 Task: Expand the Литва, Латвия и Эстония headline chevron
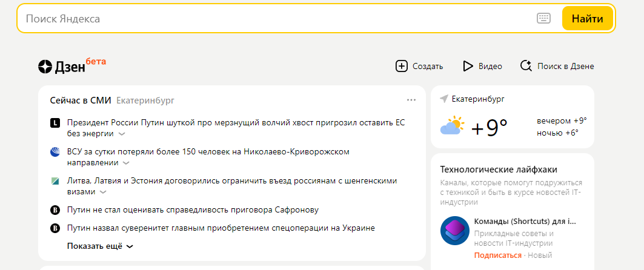point(103,192)
